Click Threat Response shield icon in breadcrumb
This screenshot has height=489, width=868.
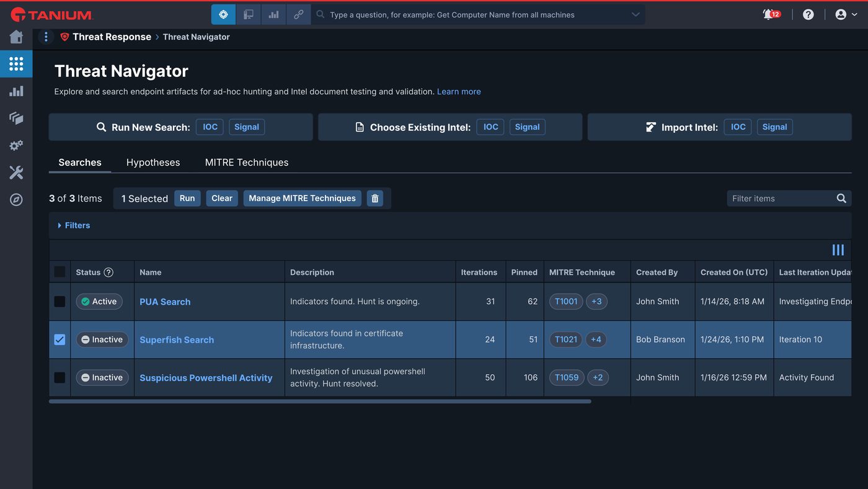click(64, 37)
